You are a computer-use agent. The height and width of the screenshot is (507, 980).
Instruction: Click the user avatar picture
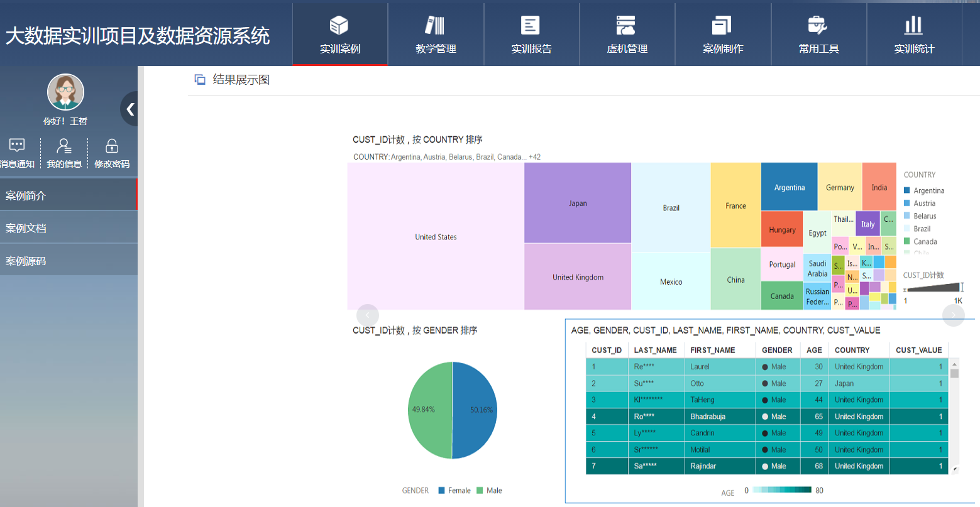click(x=65, y=92)
